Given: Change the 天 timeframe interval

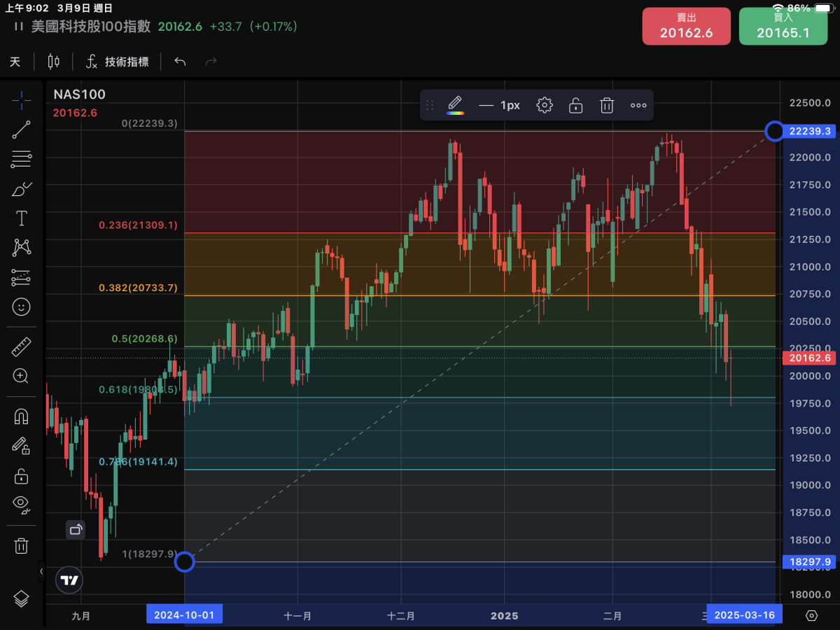Looking at the screenshot, I should pos(15,62).
